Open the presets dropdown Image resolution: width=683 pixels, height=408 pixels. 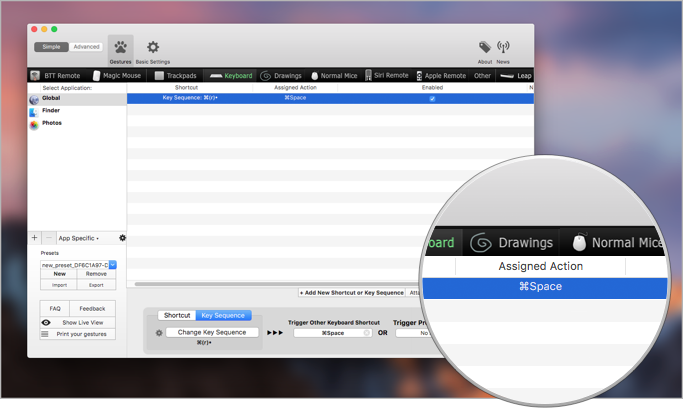pos(113,265)
